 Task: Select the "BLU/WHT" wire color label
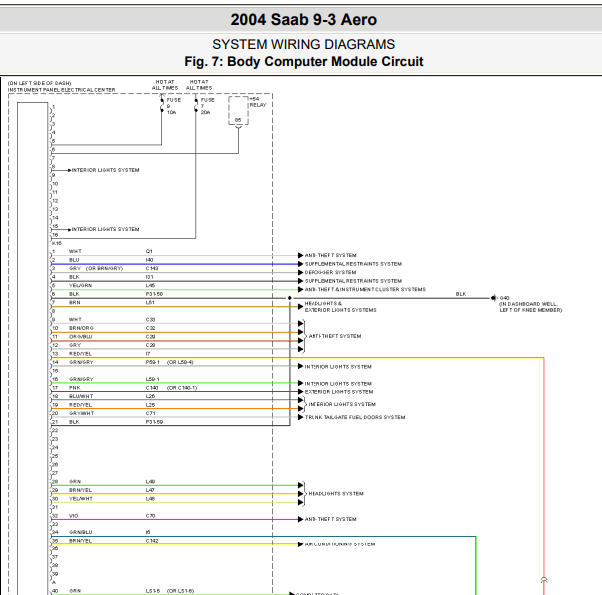point(81,396)
